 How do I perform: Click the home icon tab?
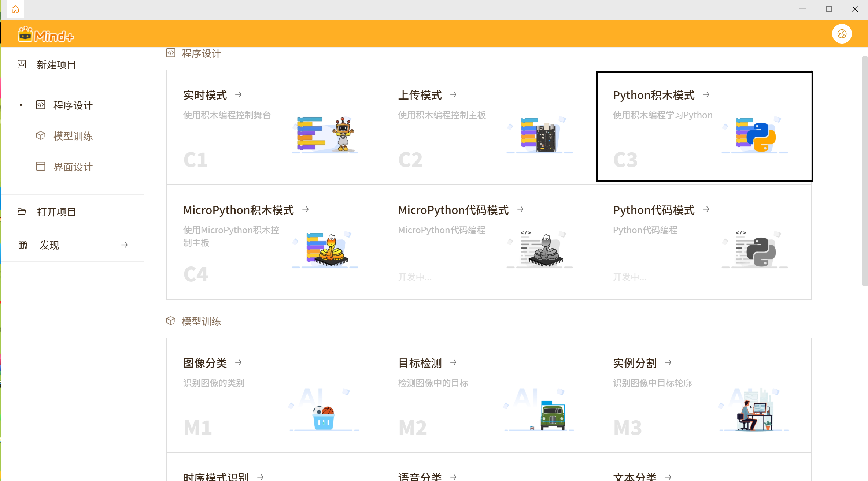point(15,9)
